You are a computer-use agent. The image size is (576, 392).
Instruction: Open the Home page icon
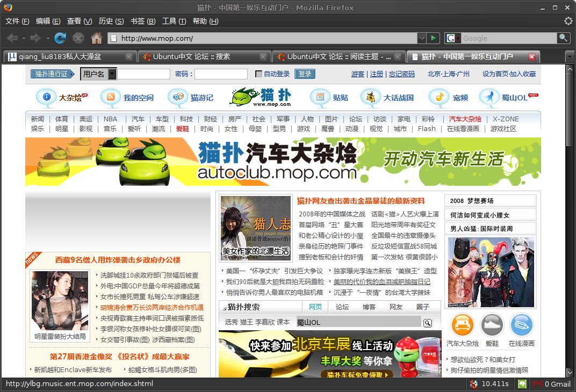pos(97,38)
